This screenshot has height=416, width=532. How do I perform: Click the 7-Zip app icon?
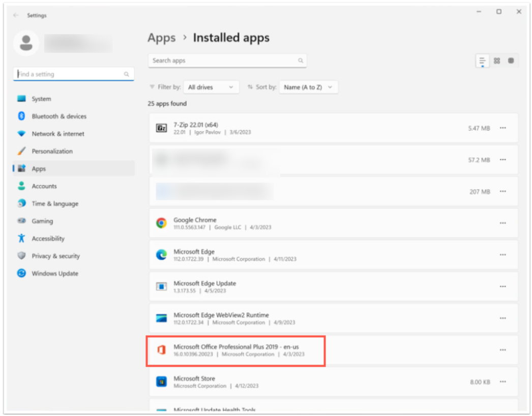point(161,128)
